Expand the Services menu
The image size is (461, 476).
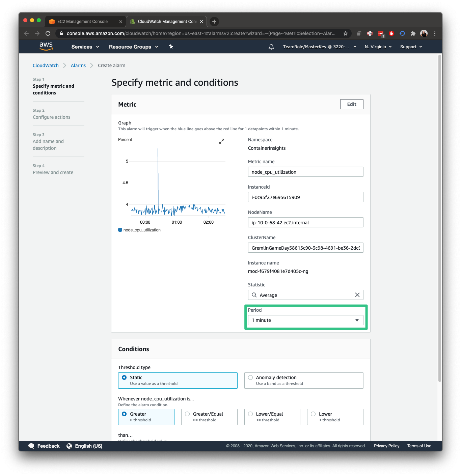pos(85,47)
